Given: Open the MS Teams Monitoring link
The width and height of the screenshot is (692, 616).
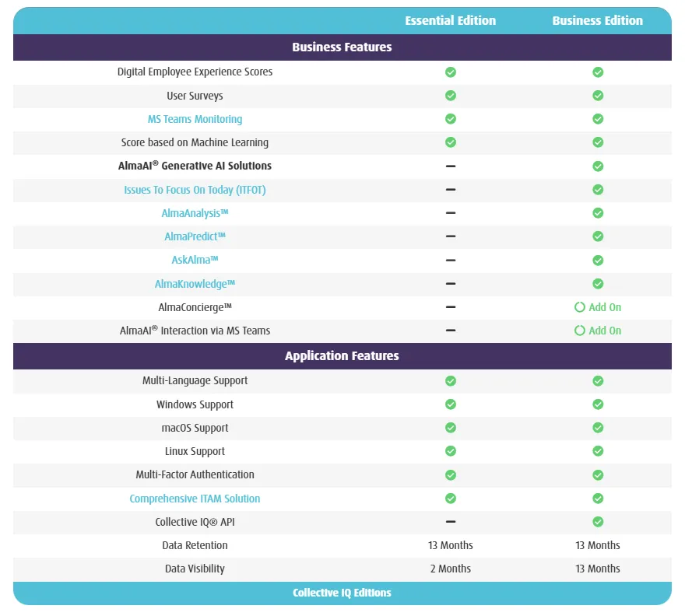Looking at the screenshot, I should pyautogui.click(x=195, y=119).
